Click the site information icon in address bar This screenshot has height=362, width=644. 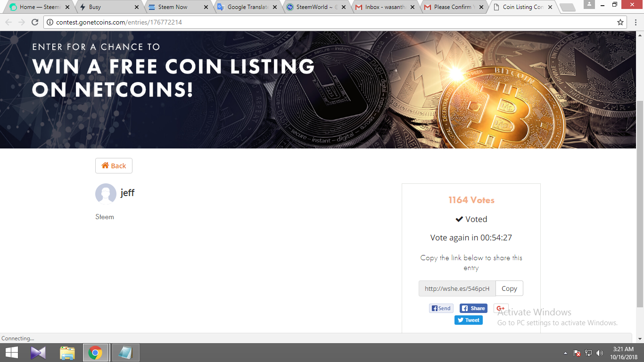(x=50, y=22)
